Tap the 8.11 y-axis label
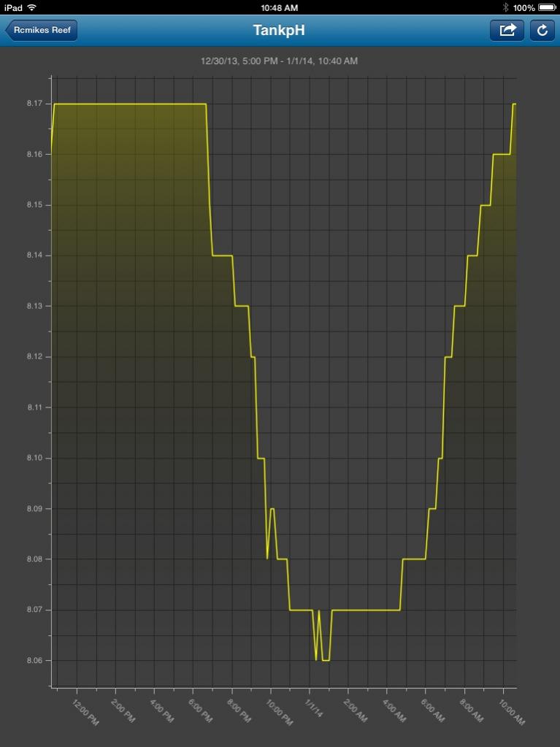 point(35,407)
